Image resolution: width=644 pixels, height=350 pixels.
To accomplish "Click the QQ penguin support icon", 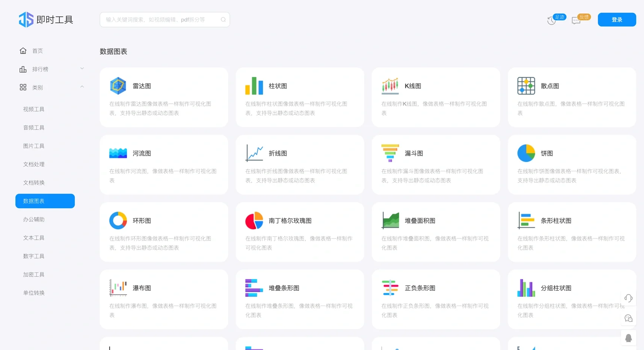I will click(x=629, y=338).
